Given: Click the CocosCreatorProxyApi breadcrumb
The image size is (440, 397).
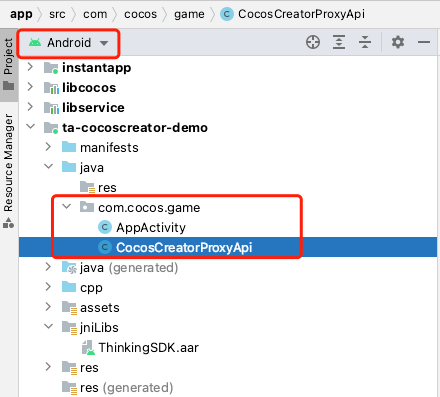Looking at the screenshot, I should pos(293,14).
